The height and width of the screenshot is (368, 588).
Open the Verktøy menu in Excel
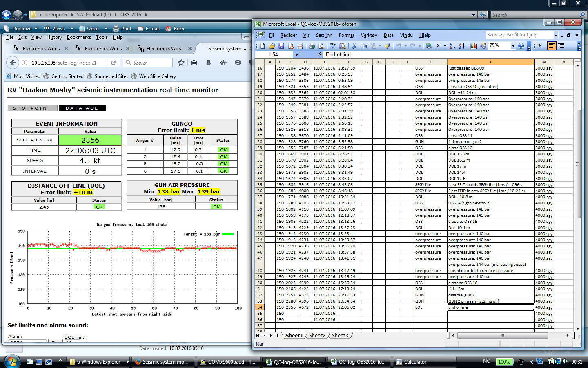point(369,35)
